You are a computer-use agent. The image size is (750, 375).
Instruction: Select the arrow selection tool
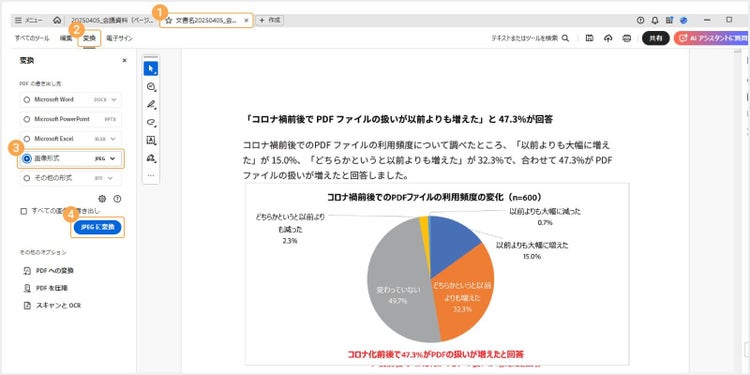click(151, 69)
